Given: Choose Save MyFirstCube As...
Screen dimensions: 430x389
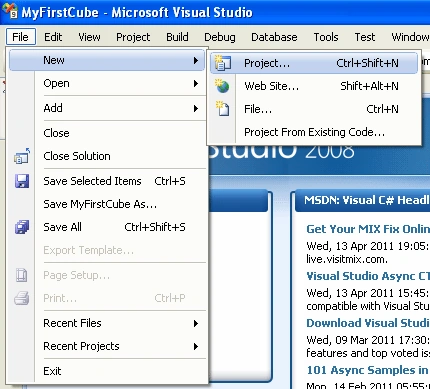Looking at the screenshot, I should coord(107,204).
